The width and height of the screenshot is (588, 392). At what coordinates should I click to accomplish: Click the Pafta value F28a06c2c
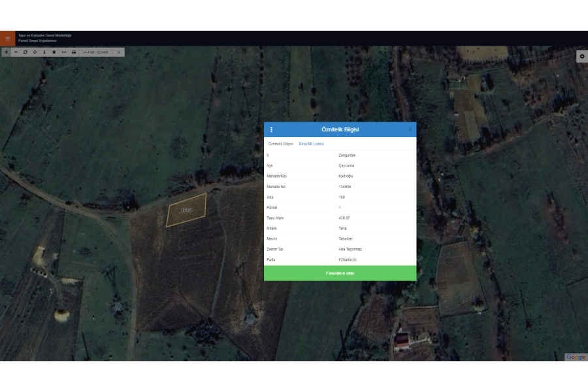click(348, 260)
